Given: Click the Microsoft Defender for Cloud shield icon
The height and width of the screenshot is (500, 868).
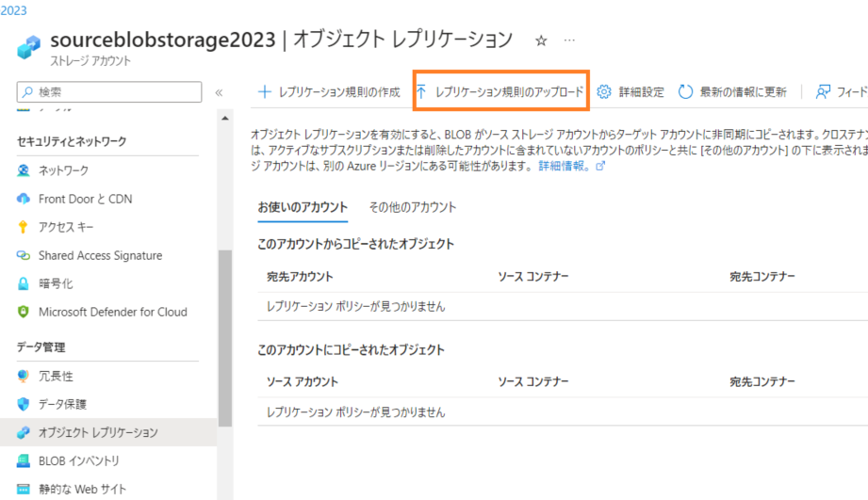Looking at the screenshot, I should (x=24, y=312).
